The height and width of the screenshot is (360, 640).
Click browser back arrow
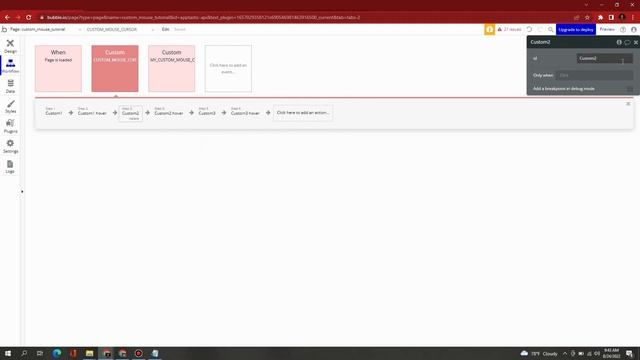pos(7,17)
